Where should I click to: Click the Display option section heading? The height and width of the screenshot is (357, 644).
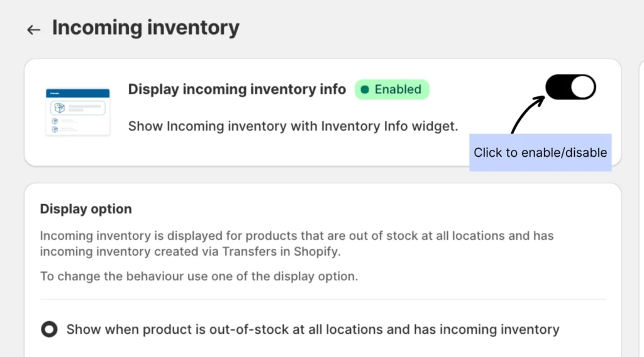tap(86, 209)
